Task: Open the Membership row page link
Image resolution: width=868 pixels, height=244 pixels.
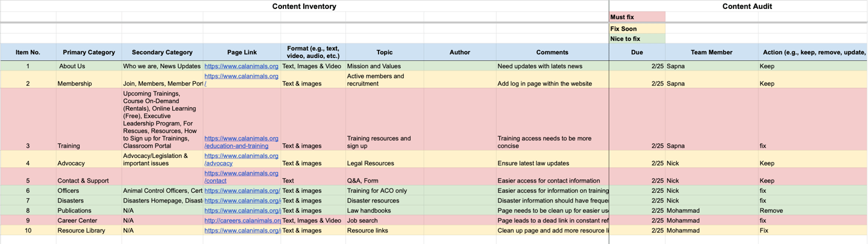Action: click(241, 80)
